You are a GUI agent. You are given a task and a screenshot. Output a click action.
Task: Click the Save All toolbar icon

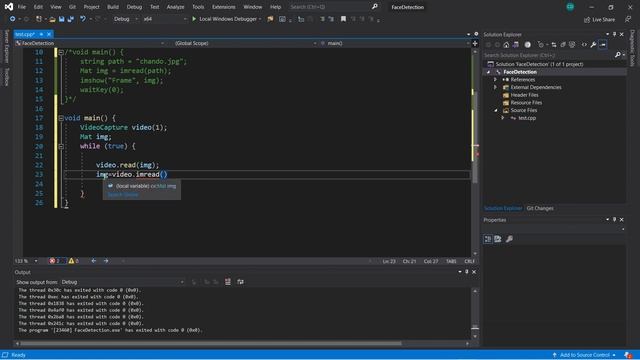pyautogui.click(x=70, y=19)
